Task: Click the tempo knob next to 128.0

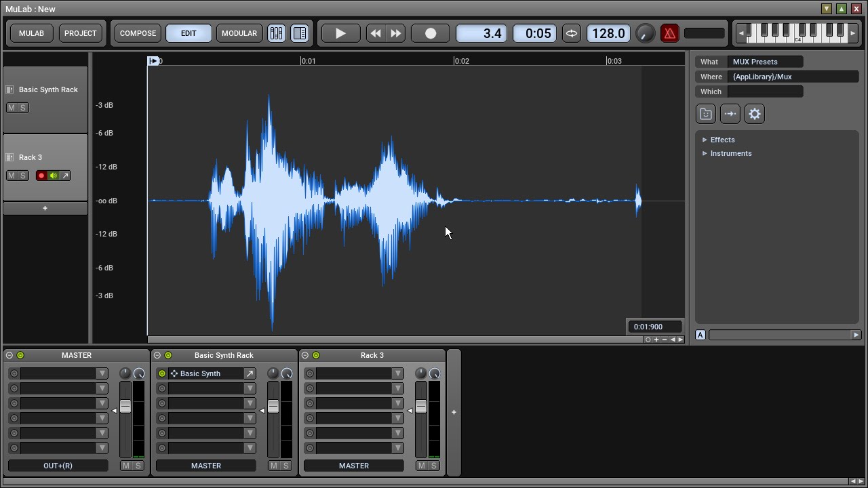Action: 646,33
